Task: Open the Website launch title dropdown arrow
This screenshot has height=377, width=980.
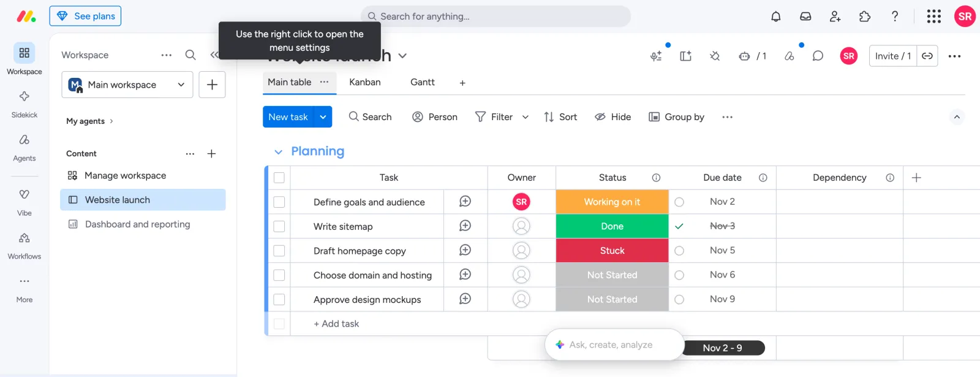Action: click(x=402, y=56)
